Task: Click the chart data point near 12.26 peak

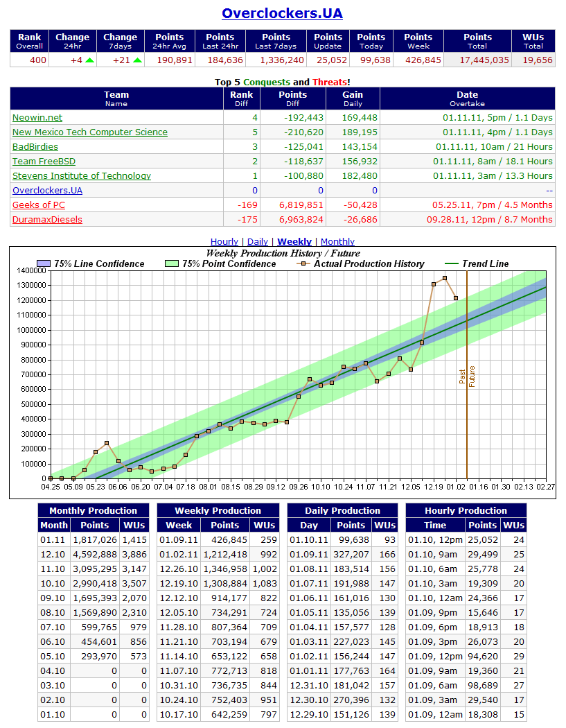Action: (445, 278)
